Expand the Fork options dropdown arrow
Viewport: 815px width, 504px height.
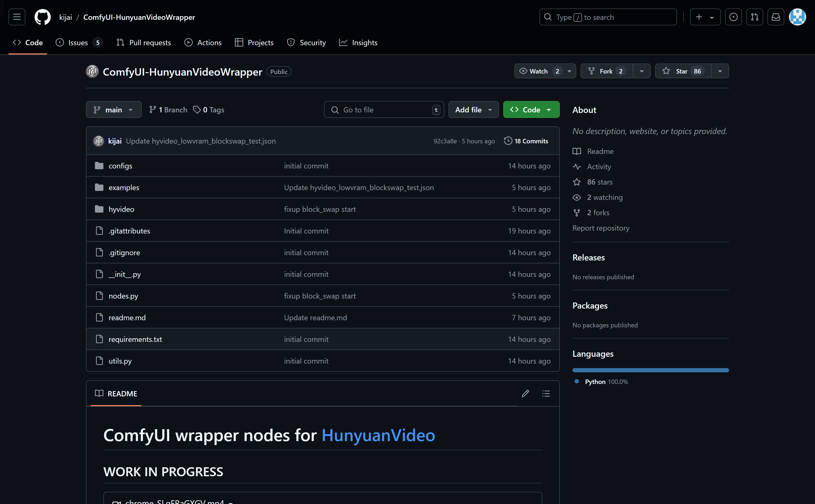pyautogui.click(x=642, y=71)
